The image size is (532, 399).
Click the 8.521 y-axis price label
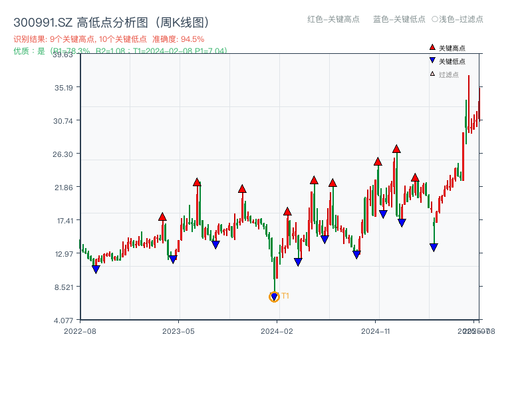point(64,287)
